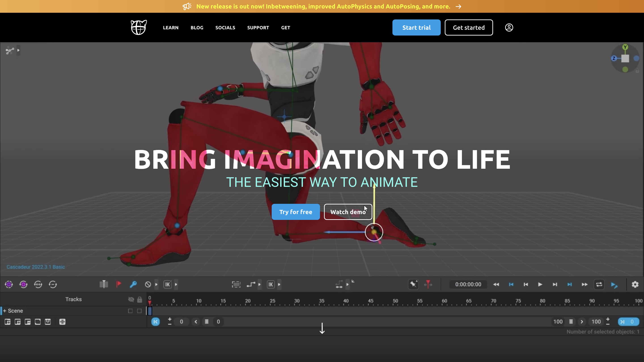
Task: Click the Y axis on view gizmo
Action: pos(625,47)
